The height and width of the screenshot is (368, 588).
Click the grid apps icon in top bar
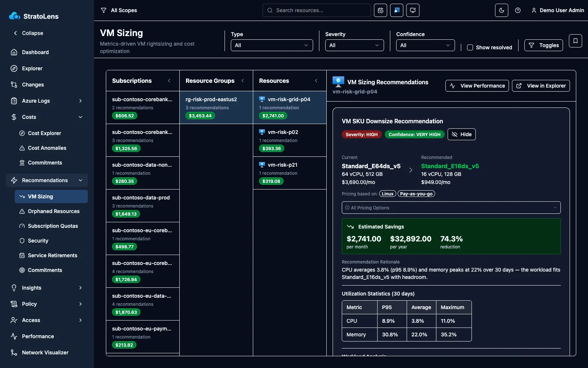click(x=397, y=10)
